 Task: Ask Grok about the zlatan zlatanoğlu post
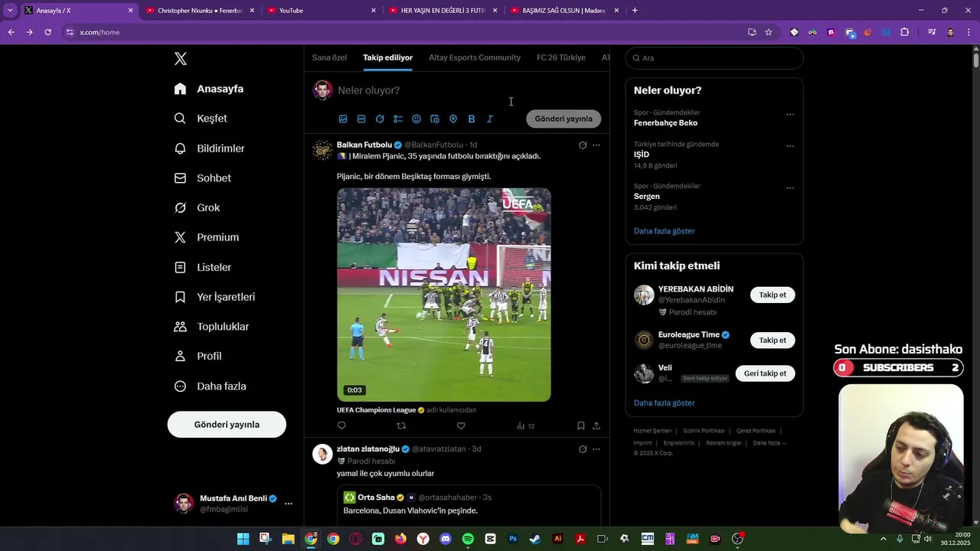point(583,449)
